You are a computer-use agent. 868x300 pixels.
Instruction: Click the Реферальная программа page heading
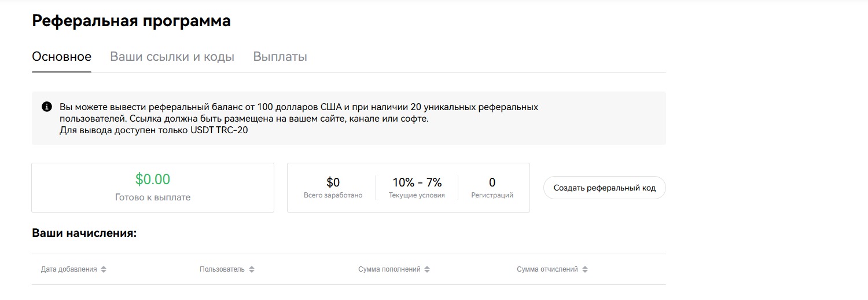[131, 21]
